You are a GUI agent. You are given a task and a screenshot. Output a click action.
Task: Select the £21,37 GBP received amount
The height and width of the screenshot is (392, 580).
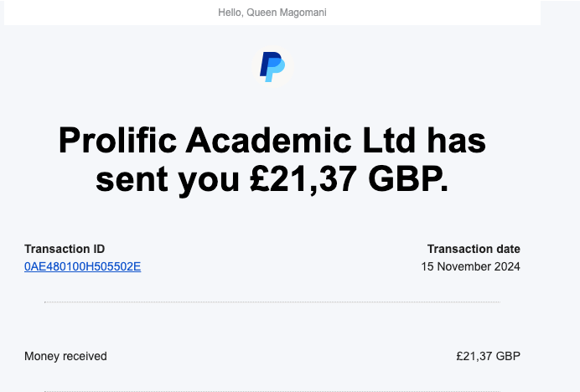click(x=489, y=356)
